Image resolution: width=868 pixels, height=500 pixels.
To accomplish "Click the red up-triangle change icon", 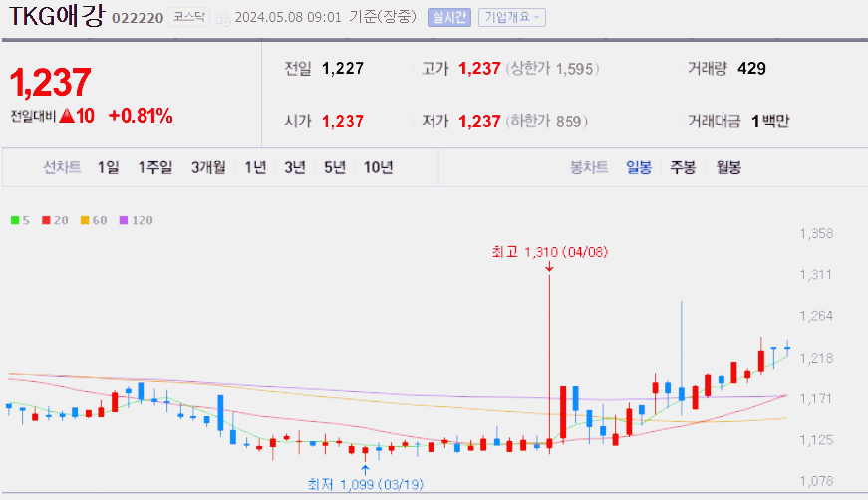I will [67, 116].
